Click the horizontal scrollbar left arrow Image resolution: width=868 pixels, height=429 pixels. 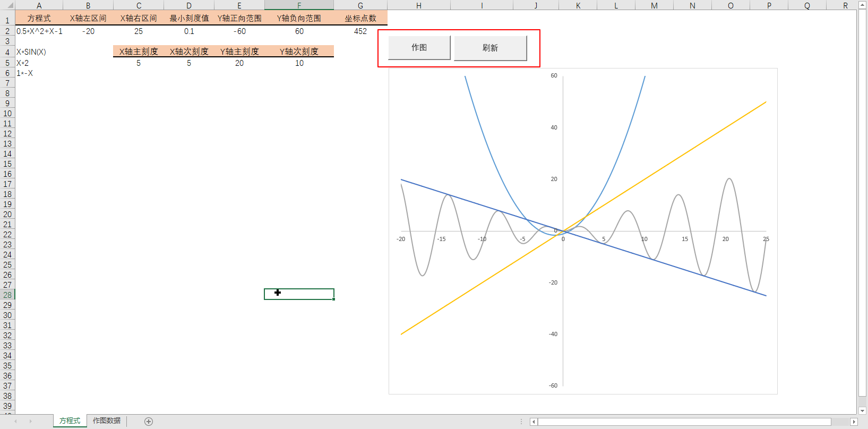click(x=534, y=422)
